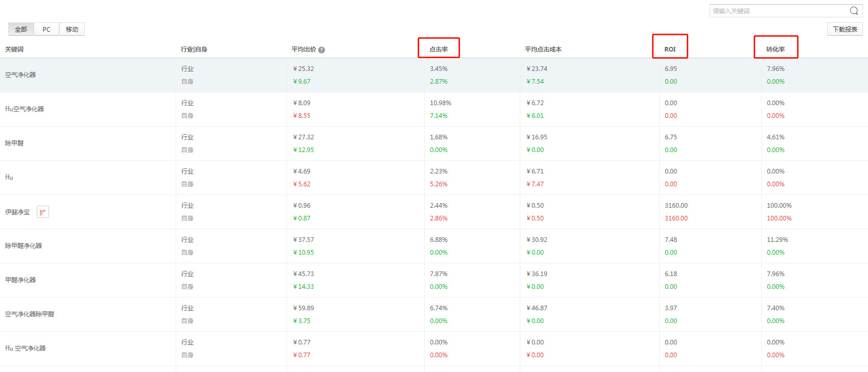This screenshot has width=868, height=372.
Task: Click the 关键词 column header
Action: pos(14,49)
